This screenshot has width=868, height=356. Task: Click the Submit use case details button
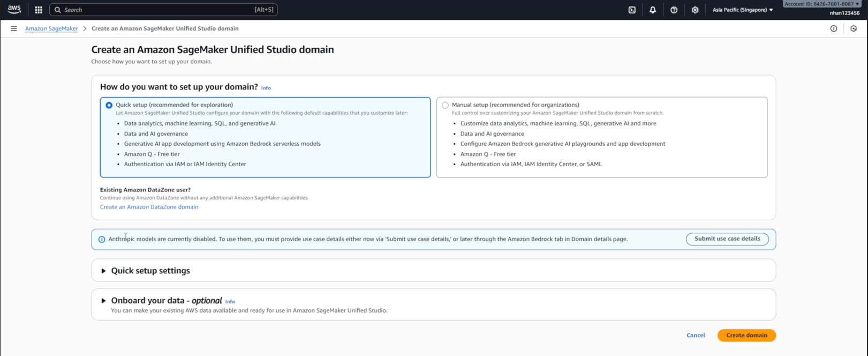click(727, 239)
